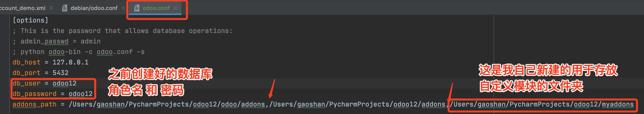
Task: Click the addons_path key
Action: [x=35, y=104]
